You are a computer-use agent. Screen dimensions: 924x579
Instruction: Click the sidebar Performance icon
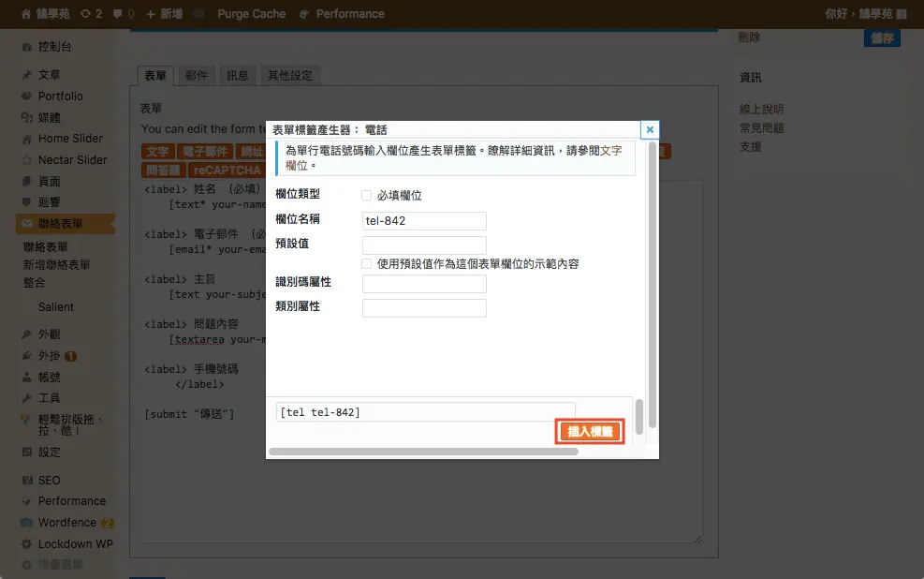(x=26, y=501)
